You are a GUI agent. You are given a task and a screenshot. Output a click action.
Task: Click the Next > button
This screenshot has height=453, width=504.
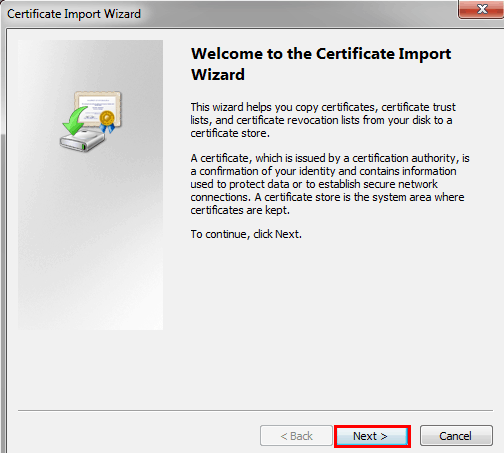(372, 436)
